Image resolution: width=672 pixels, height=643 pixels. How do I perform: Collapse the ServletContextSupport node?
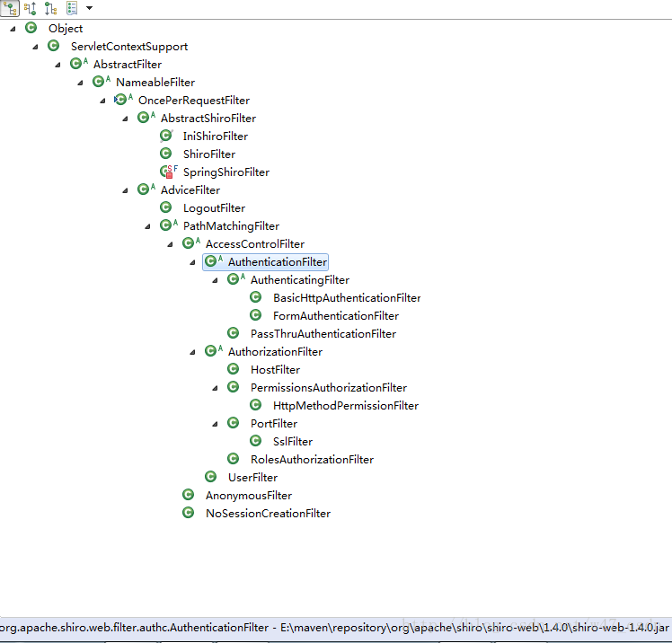(x=35, y=47)
